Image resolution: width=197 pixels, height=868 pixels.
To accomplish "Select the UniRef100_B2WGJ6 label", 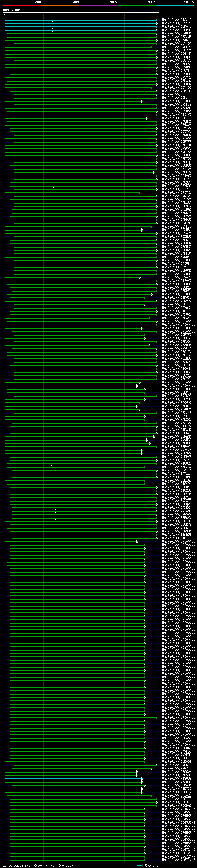I will 177,213.
